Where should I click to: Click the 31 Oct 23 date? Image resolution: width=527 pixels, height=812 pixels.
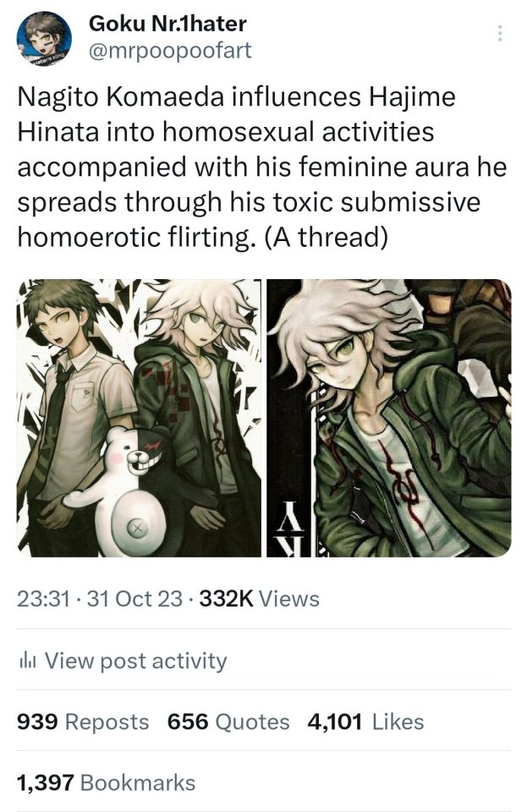pos(134,599)
